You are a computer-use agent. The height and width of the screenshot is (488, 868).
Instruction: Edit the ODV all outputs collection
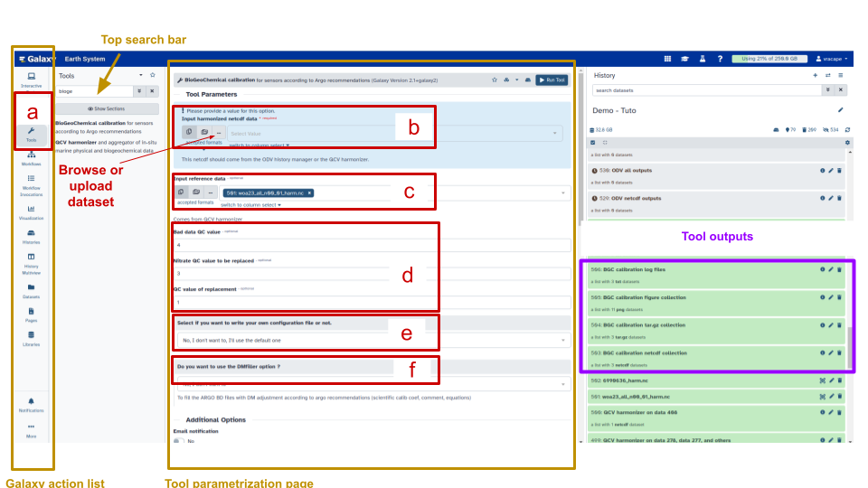[830, 171]
